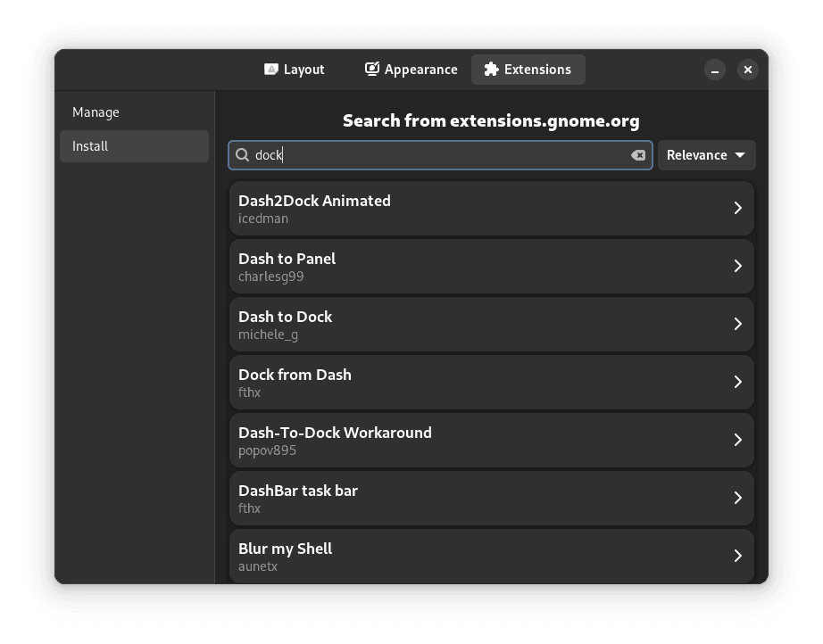Expand the Dash2Dock Animated entry chevron
This screenshot has width=823, height=644.
737,208
